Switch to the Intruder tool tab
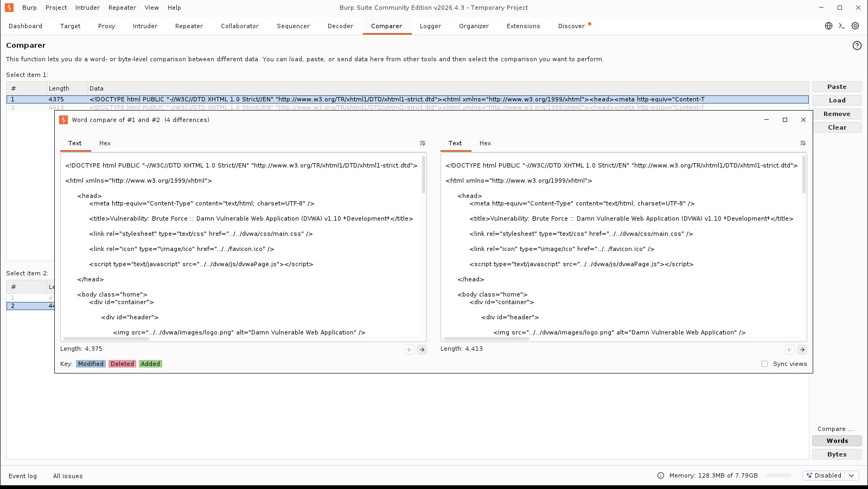This screenshot has width=868, height=489. [145, 26]
